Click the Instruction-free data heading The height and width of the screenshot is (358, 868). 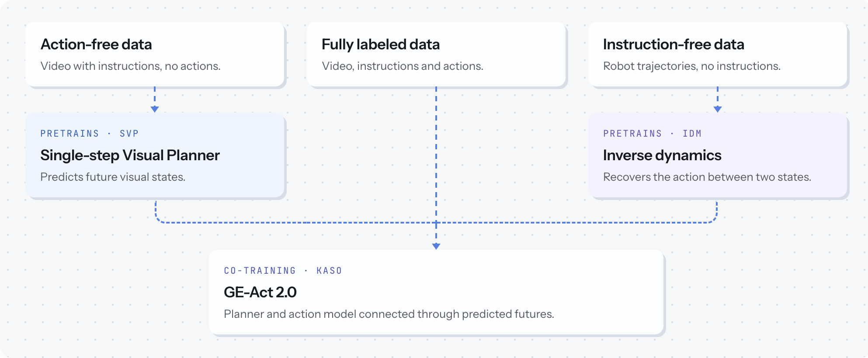click(674, 45)
